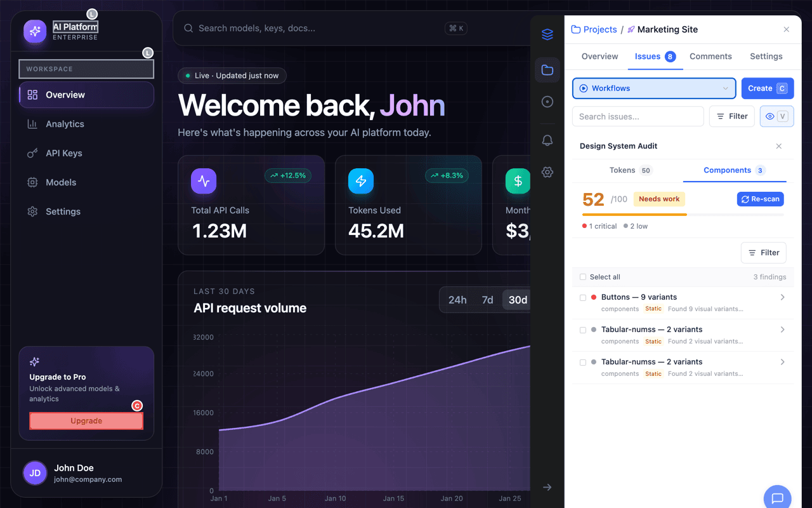The height and width of the screenshot is (508, 812).
Task: Click the JD user avatar
Action: coord(35,473)
